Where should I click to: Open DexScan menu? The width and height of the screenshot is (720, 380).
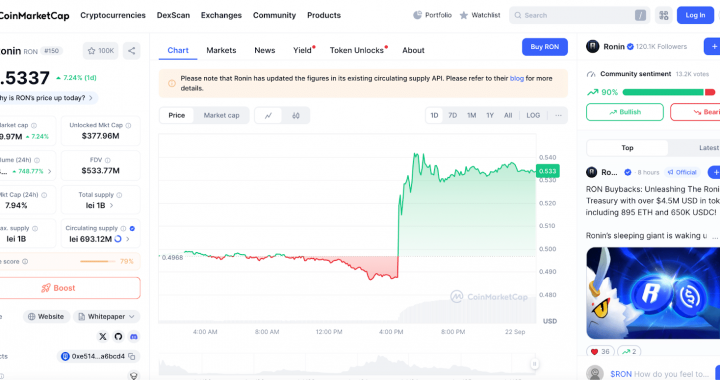tap(173, 15)
